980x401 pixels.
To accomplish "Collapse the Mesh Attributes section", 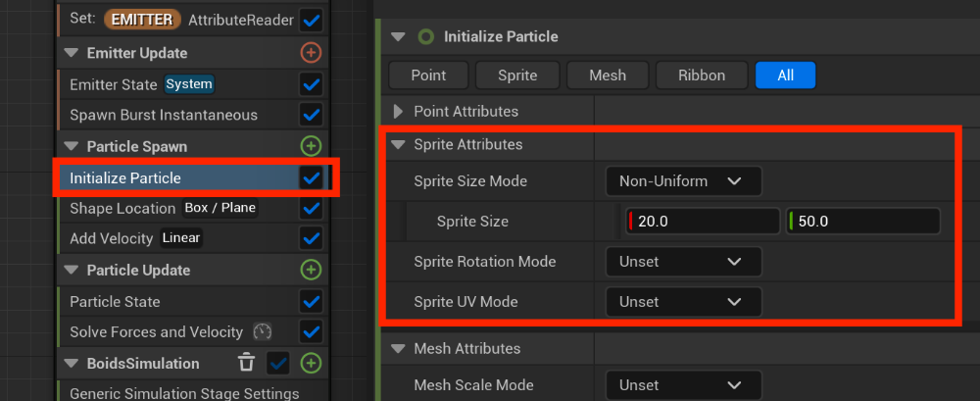I will click(x=398, y=348).
